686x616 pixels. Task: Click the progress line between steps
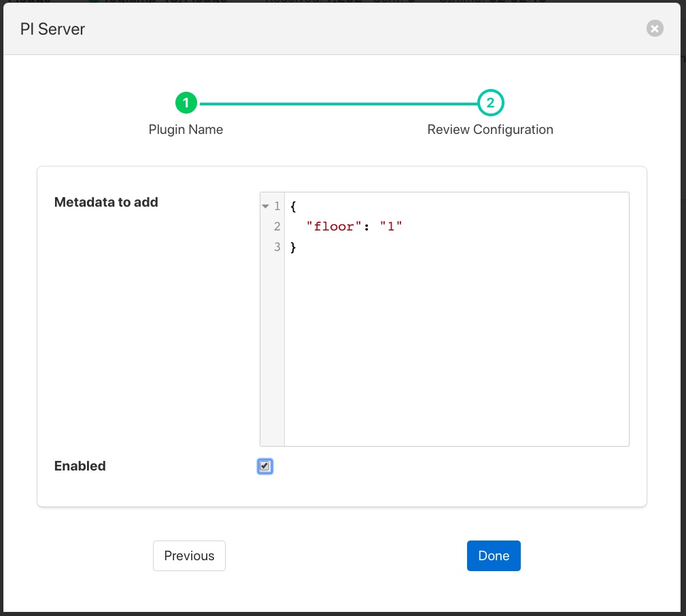click(x=338, y=103)
